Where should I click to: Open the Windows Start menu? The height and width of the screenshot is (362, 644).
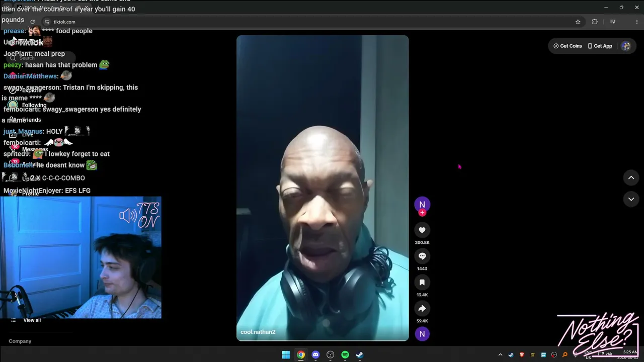click(x=286, y=355)
